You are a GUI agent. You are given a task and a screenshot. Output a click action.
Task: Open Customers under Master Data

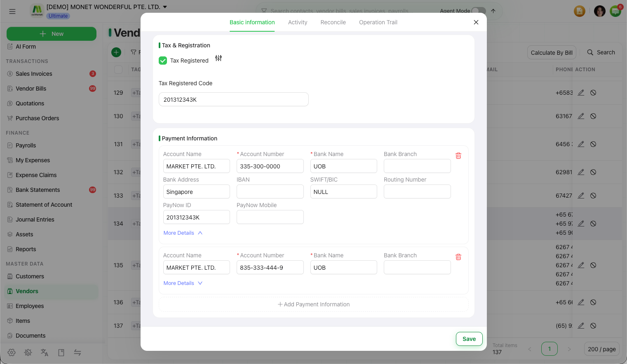pyautogui.click(x=52, y=276)
